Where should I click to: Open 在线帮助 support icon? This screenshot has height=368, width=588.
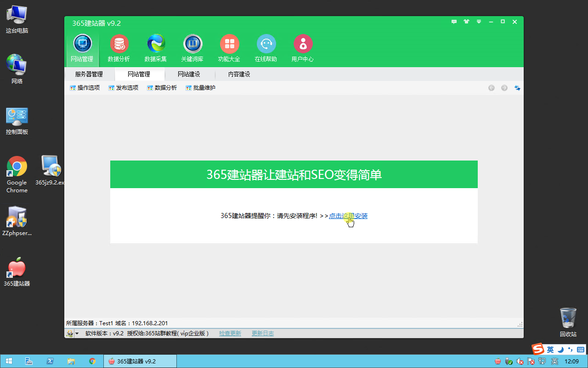coord(266,48)
